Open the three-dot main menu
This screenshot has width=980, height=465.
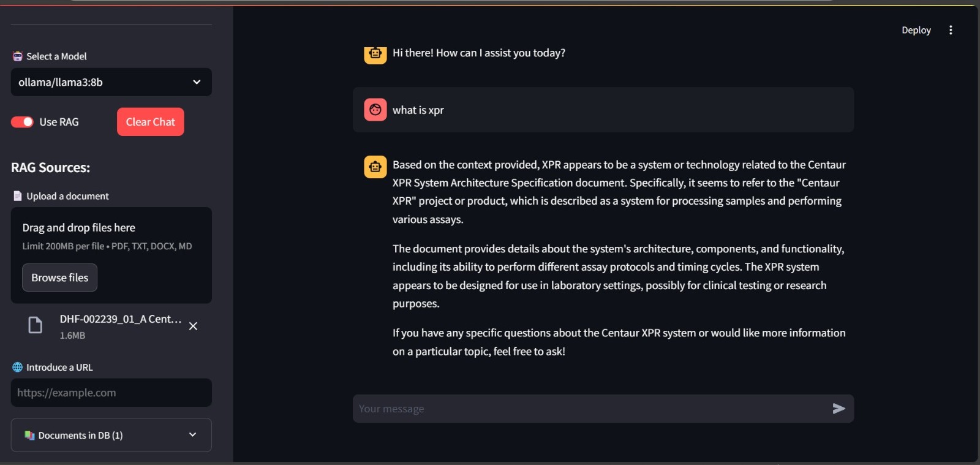951,30
